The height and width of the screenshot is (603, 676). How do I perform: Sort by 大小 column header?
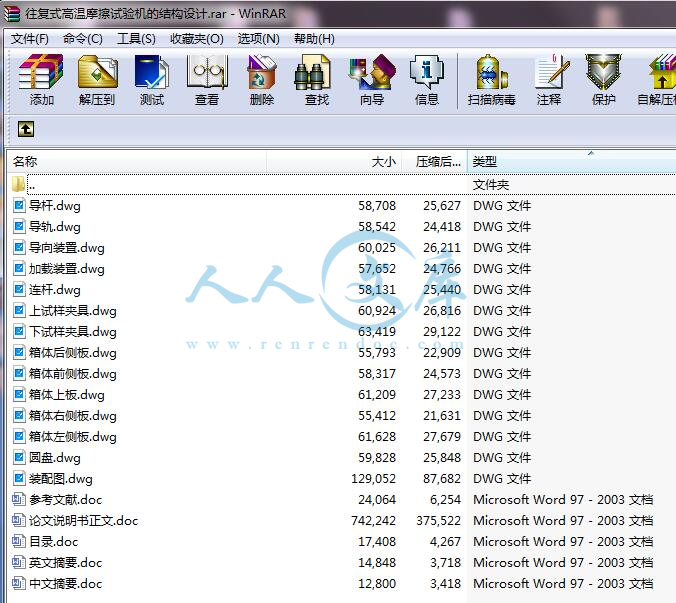coord(335,162)
